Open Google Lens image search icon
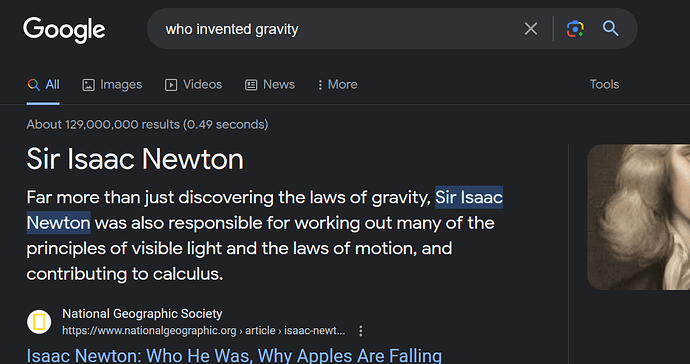This screenshot has height=364, width=690. [x=575, y=29]
